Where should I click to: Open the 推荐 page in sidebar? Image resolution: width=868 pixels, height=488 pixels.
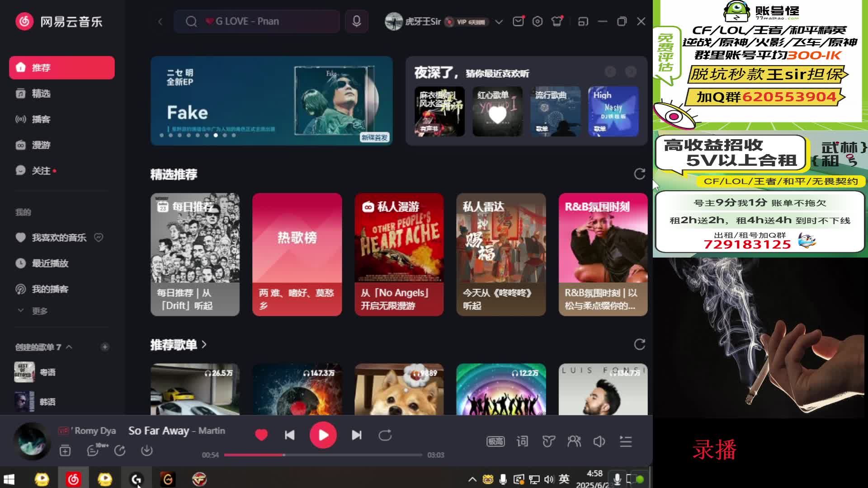coord(62,68)
